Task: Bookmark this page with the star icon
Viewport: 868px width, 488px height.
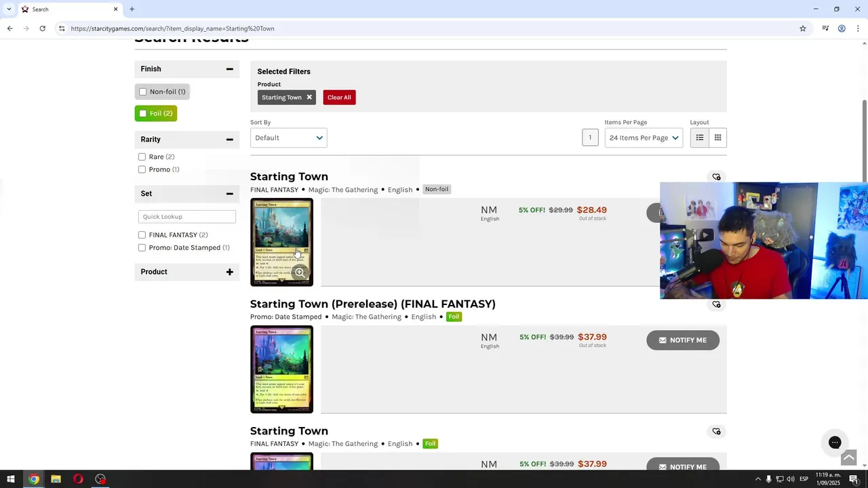Action: click(x=803, y=28)
